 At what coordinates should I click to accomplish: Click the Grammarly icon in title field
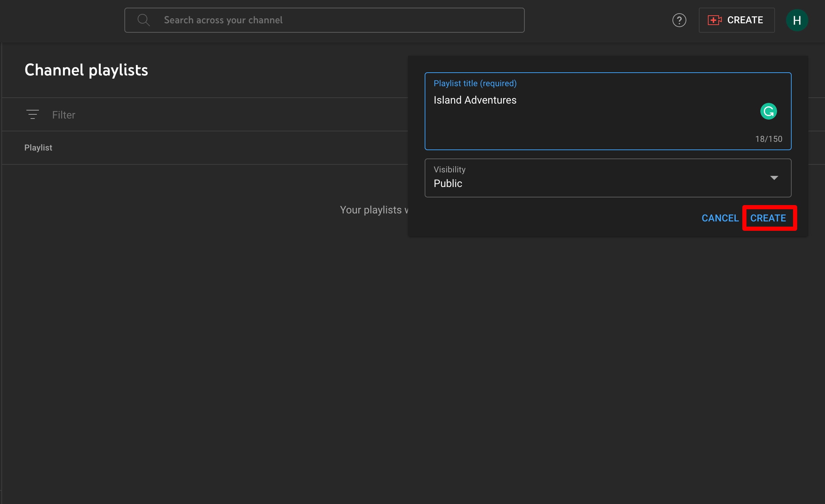(x=768, y=112)
